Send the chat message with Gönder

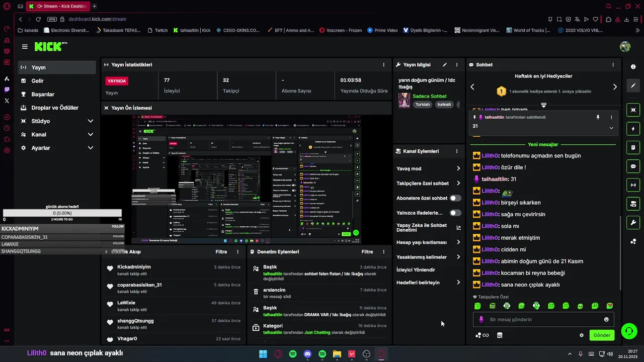tap(602, 335)
